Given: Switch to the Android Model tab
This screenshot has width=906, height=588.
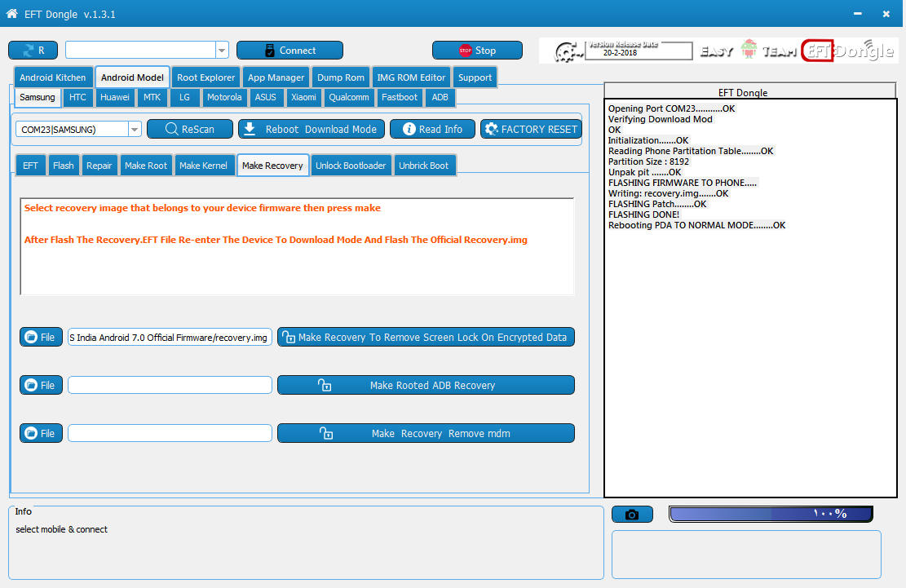Looking at the screenshot, I should (x=132, y=77).
